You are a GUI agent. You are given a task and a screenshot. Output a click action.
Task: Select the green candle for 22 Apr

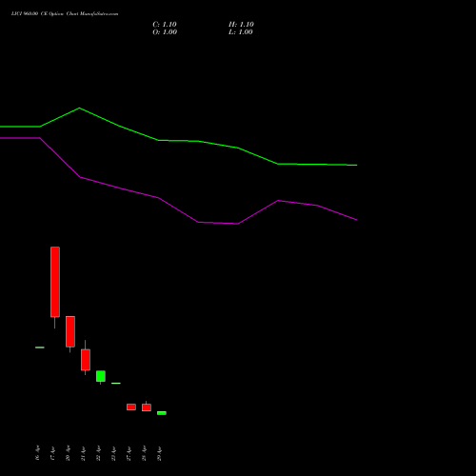[101, 376]
